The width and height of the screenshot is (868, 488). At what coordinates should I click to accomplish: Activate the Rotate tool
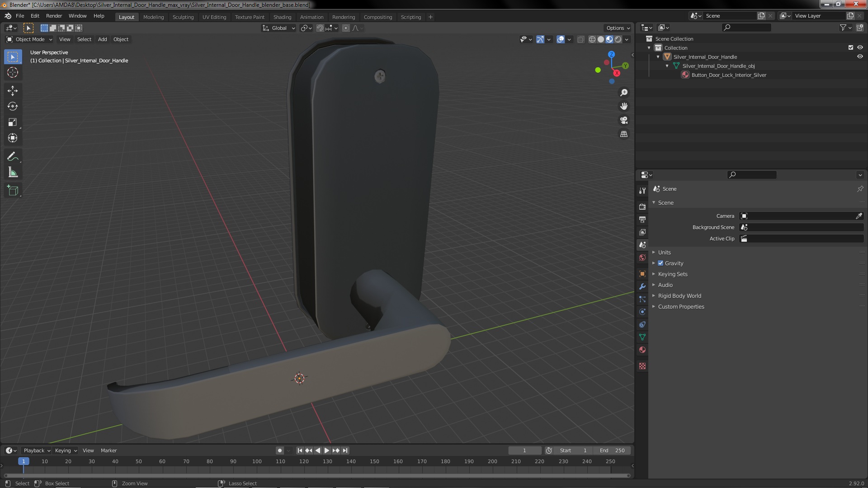(13, 107)
